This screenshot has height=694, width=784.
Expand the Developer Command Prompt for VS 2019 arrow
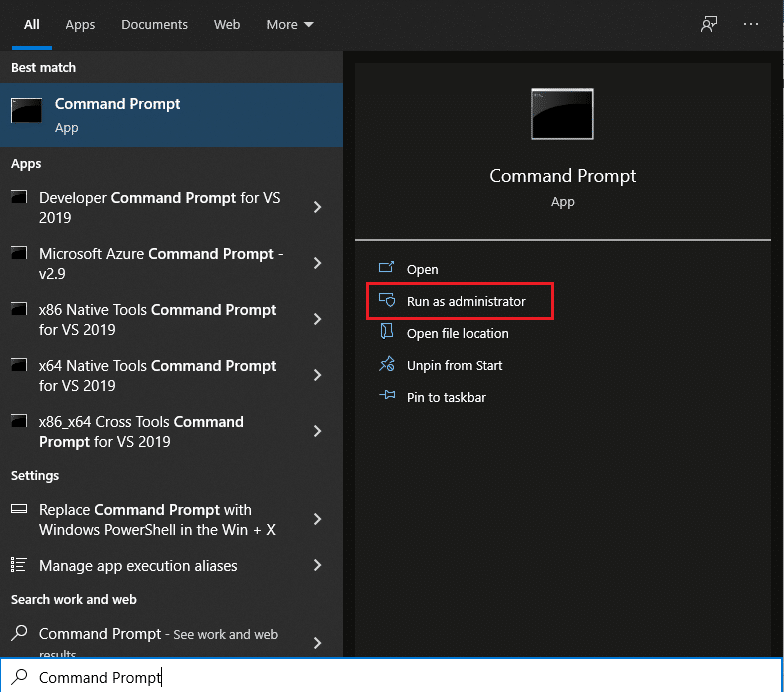(317, 207)
